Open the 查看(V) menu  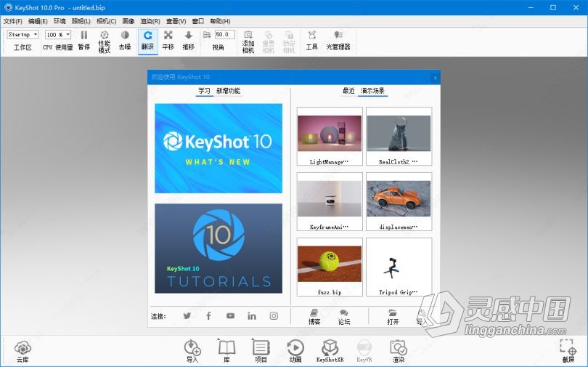point(176,21)
